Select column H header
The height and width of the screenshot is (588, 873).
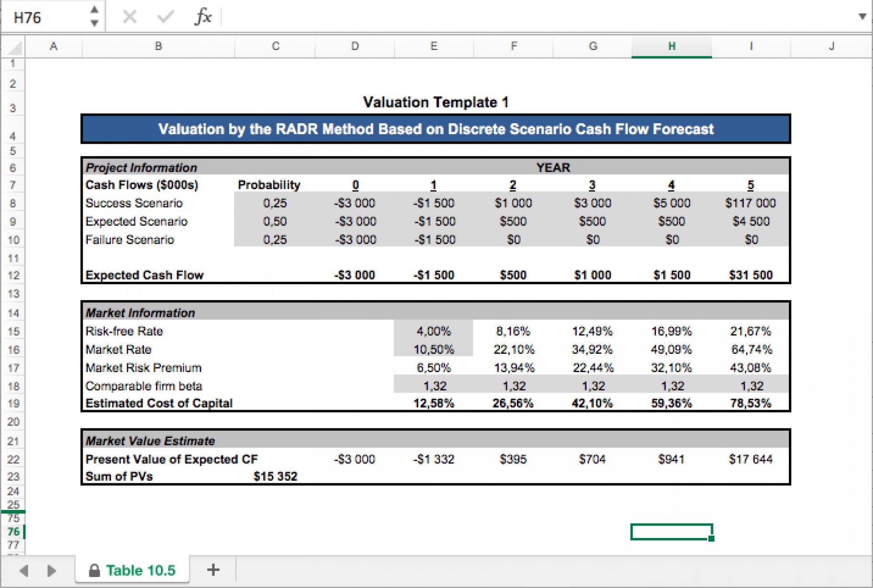point(672,46)
